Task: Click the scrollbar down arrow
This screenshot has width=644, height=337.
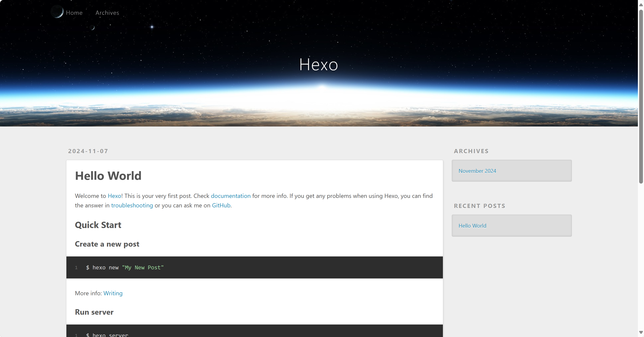Action: pyautogui.click(x=641, y=332)
